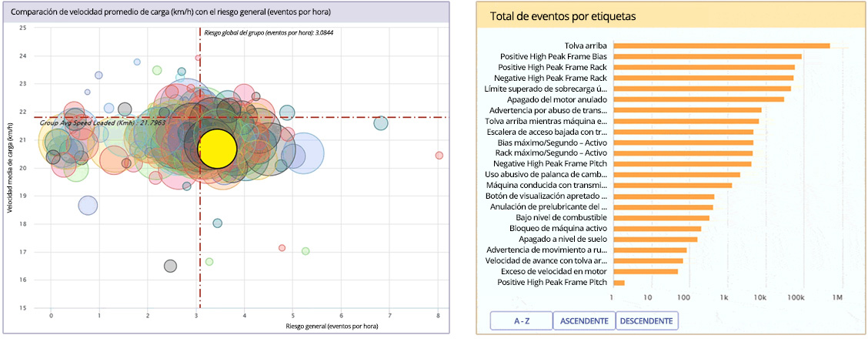
Task: Click the Tolva arriba bar
Action: point(722,45)
